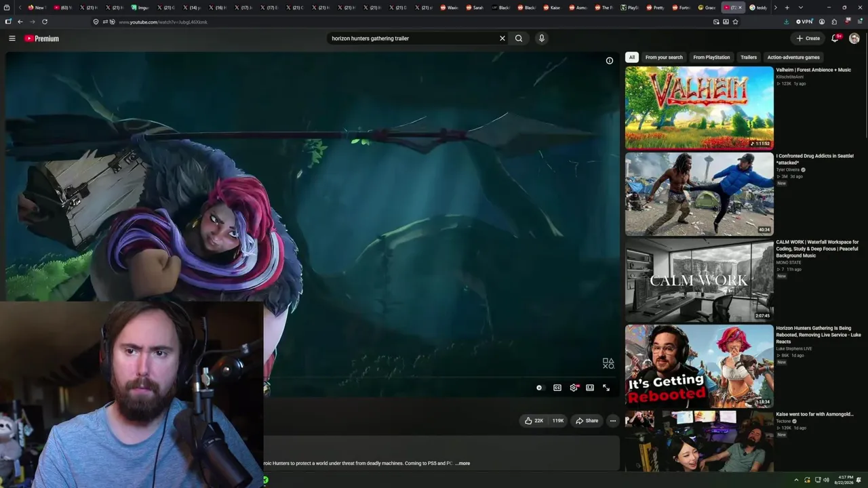Like the video with 22K likes
This screenshot has height=488, width=868.
[x=534, y=421]
